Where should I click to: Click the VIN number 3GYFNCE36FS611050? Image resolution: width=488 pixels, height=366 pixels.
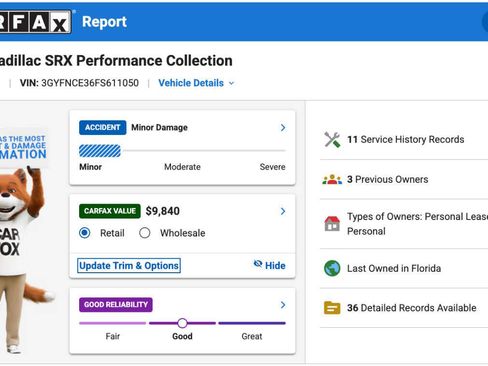pos(90,83)
